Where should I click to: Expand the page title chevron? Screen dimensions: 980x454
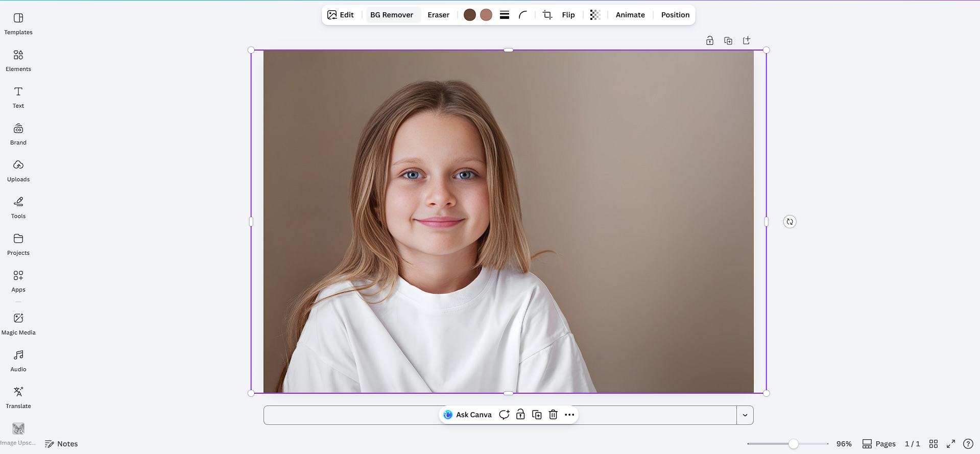point(745,415)
